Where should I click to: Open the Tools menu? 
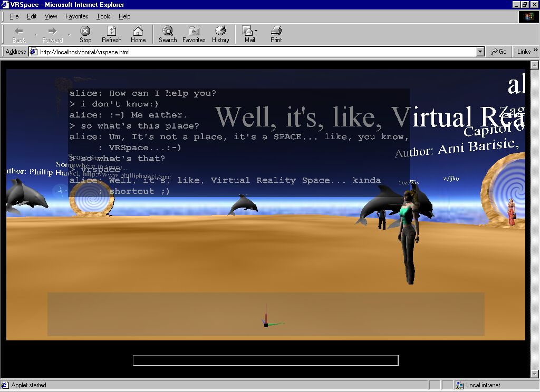click(103, 16)
